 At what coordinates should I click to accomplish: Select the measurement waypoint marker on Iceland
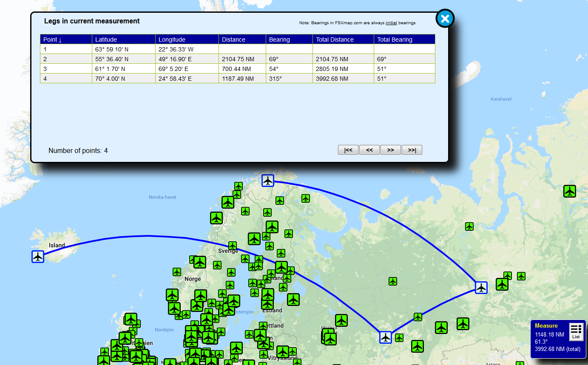point(38,257)
